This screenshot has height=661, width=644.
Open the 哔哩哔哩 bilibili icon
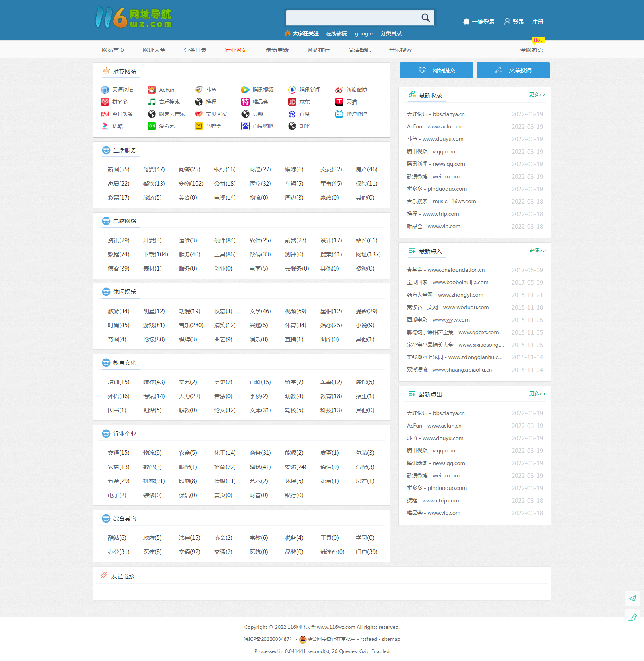tap(339, 114)
